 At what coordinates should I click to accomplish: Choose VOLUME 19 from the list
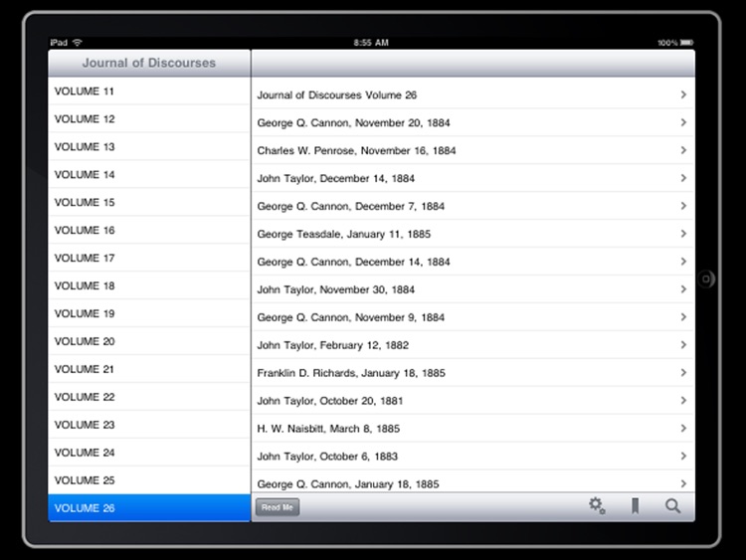point(149,313)
